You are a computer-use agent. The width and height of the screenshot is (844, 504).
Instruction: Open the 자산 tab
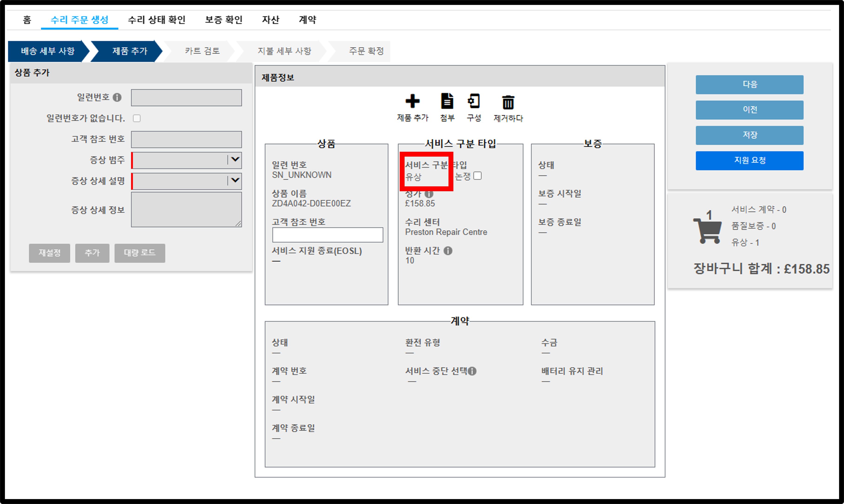[x=270, y=20]
